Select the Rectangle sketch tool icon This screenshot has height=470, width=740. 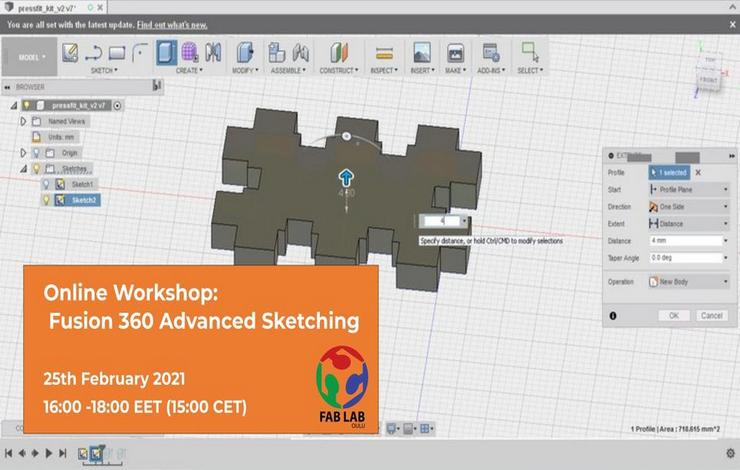117,53
